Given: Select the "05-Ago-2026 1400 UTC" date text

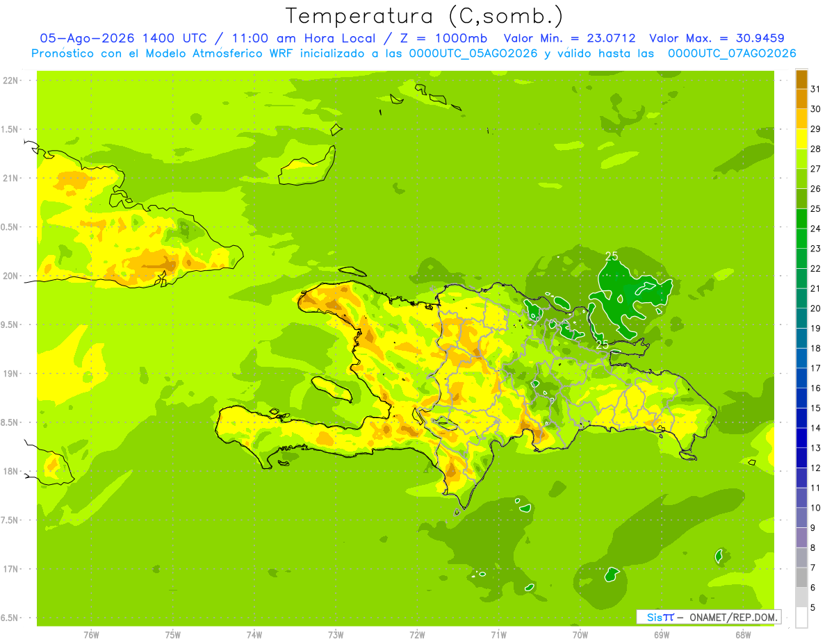Looking at the screenshot, I should tap(123, 38).
